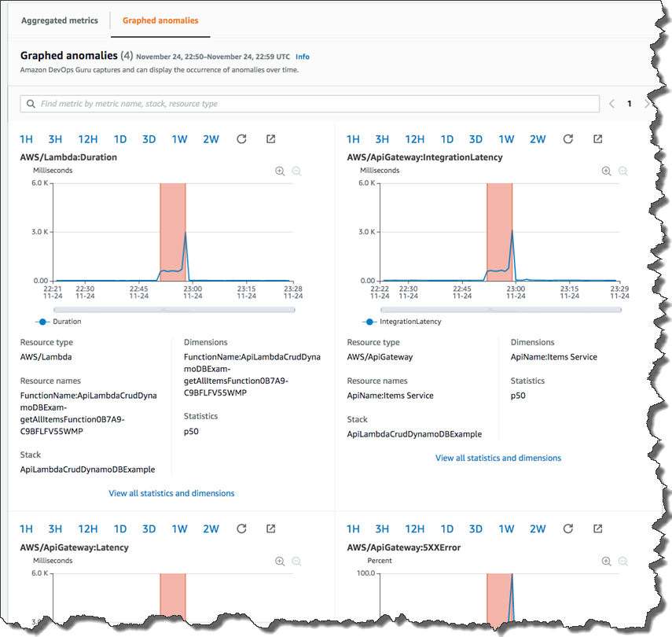Refresh the IntegrationLatency graph

coord(568,139)
